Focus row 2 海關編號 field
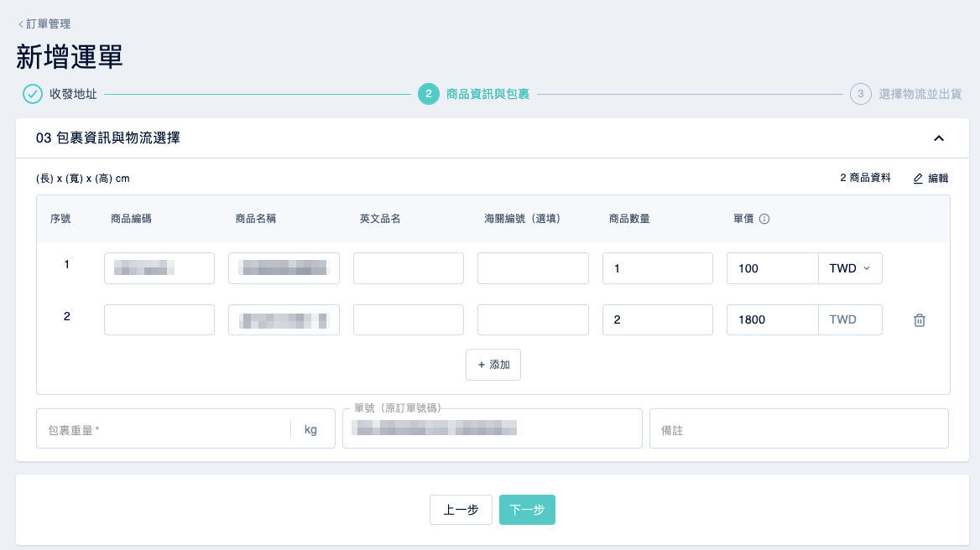 coord(533,319)
